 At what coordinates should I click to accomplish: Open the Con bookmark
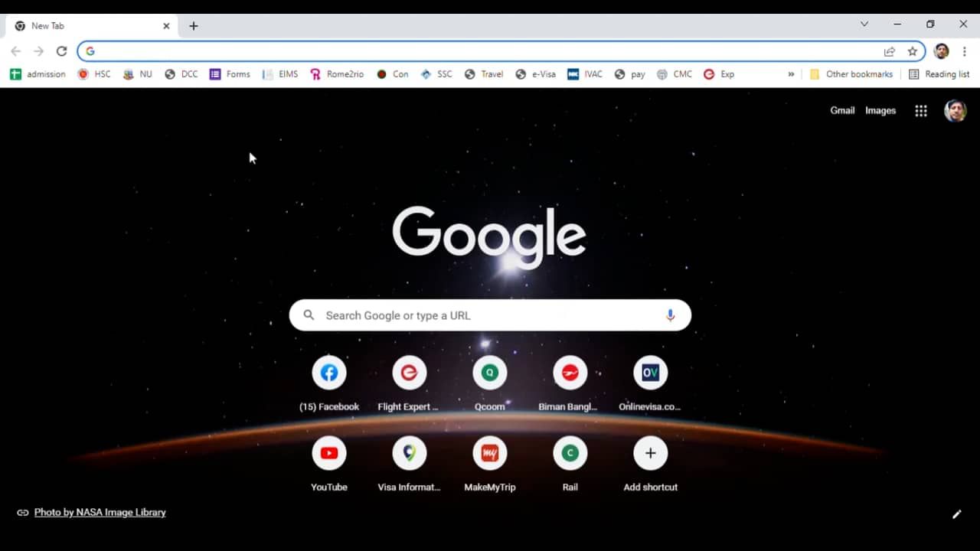tap(393, 74)
